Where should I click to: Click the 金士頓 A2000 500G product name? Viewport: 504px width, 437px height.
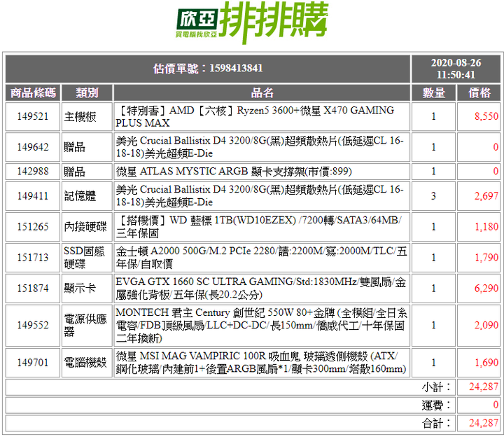(x=261, y=258)
